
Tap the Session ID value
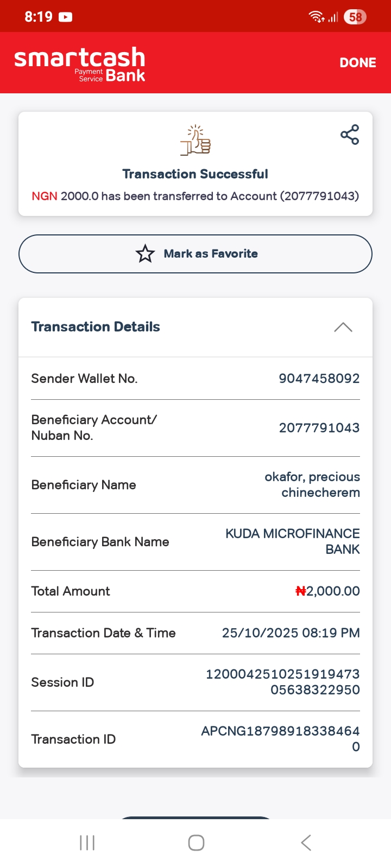(x=282, y=682)
